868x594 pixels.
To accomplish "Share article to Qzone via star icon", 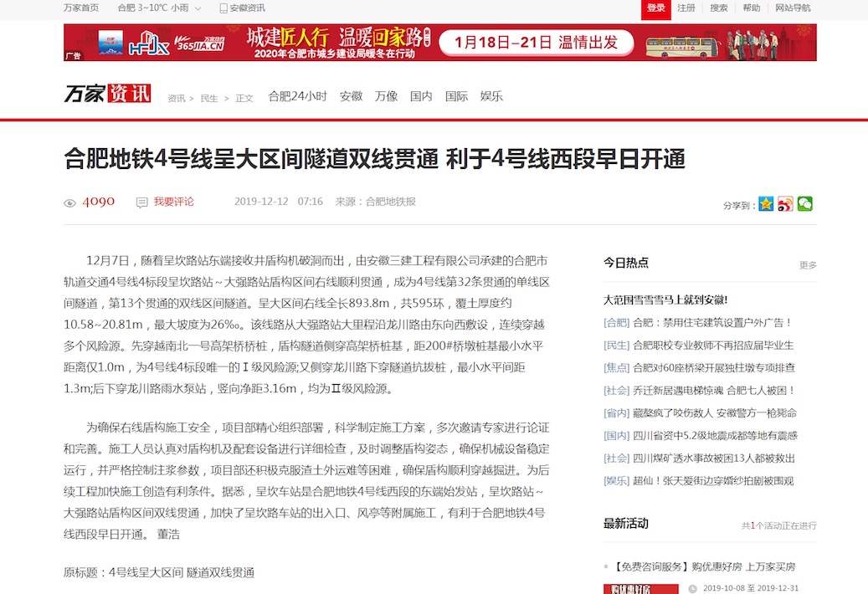I will tap(766, 203).
